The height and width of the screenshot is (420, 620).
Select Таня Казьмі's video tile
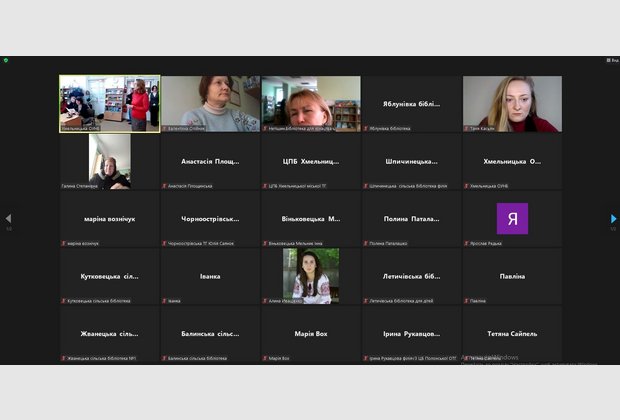pos(512,104)
